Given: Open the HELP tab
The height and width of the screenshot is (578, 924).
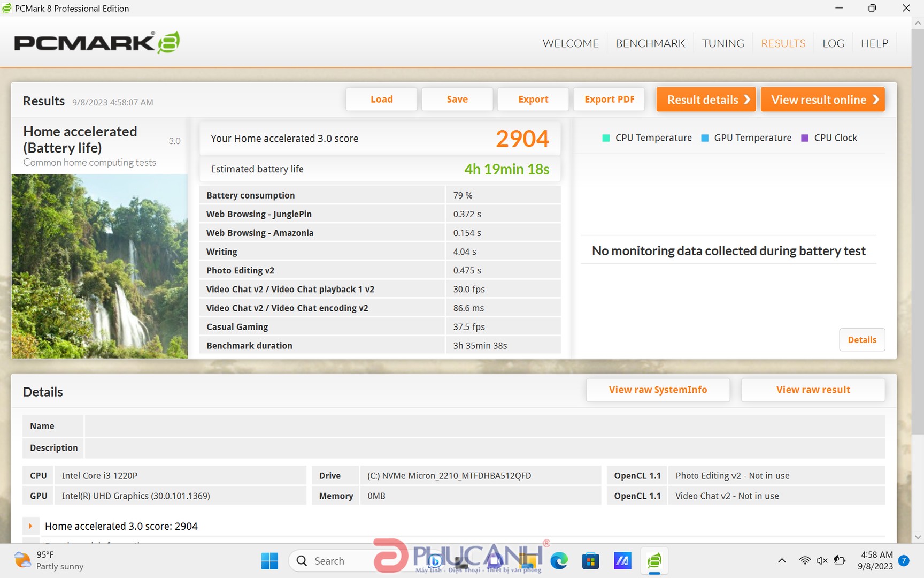Looking at the screenshot, I should (874, 43).
